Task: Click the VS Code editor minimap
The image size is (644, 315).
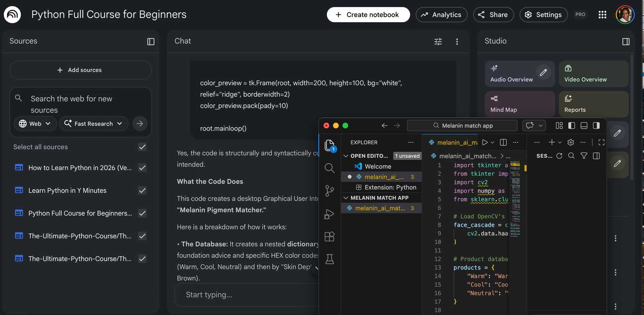Action: (515, 199)
